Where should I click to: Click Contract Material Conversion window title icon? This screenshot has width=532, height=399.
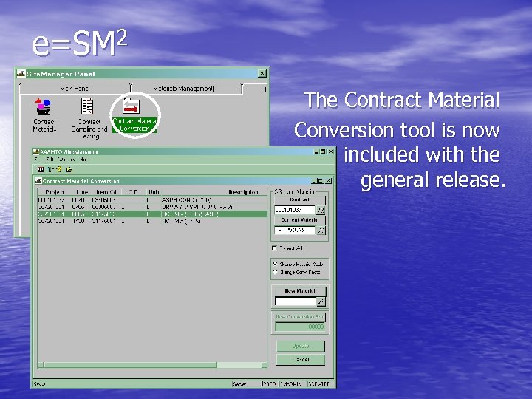pos(38,181)
